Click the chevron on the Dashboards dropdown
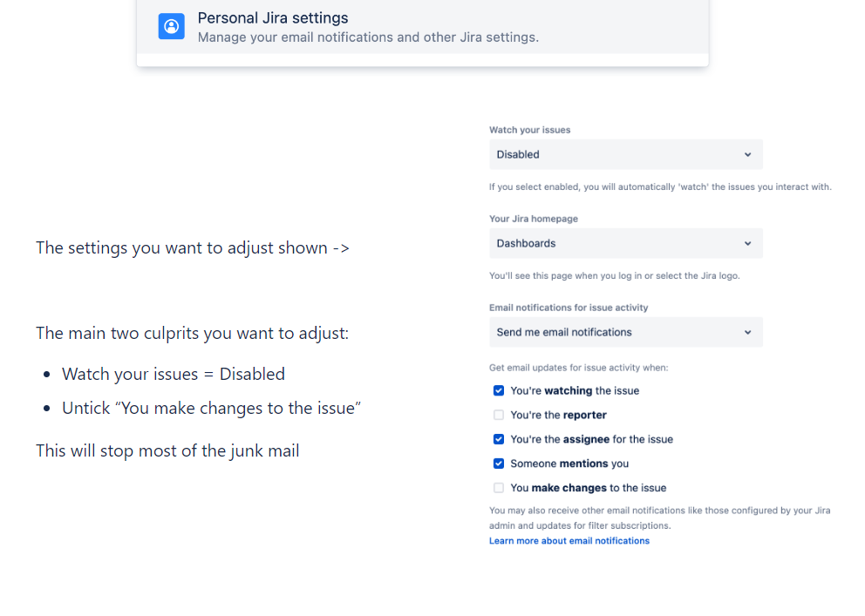 [x=747, y=243]
